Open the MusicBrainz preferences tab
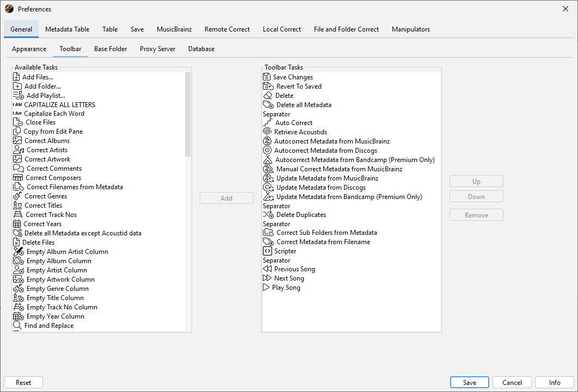This screenshot has width=578, height=392. 174,29
